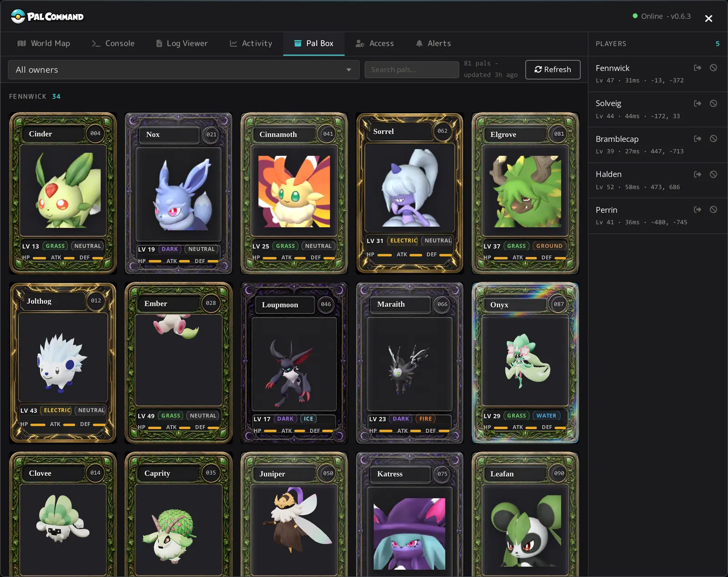Kick player Halden icon

coord(698,174)
